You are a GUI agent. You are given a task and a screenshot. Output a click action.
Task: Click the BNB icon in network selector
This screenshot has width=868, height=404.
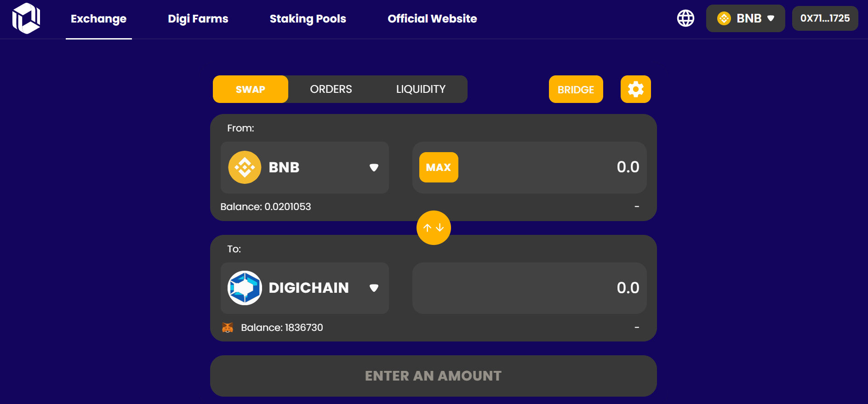(724, 18)
